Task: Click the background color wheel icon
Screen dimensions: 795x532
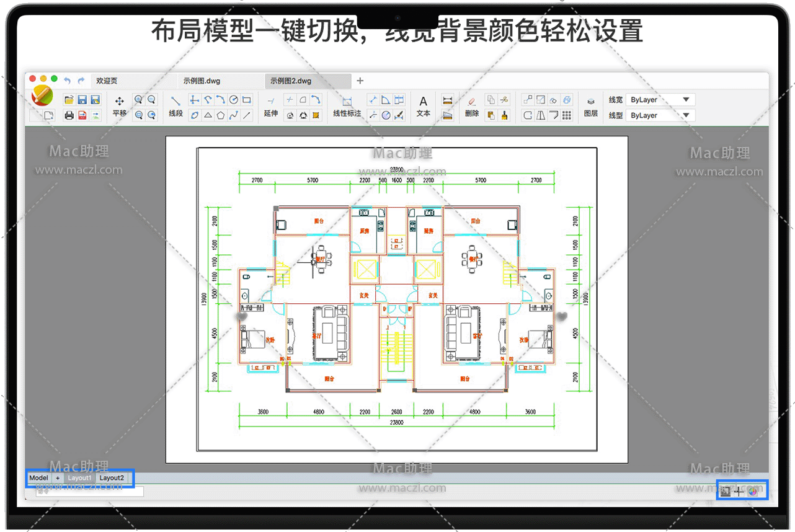Action: click(753, 492)
